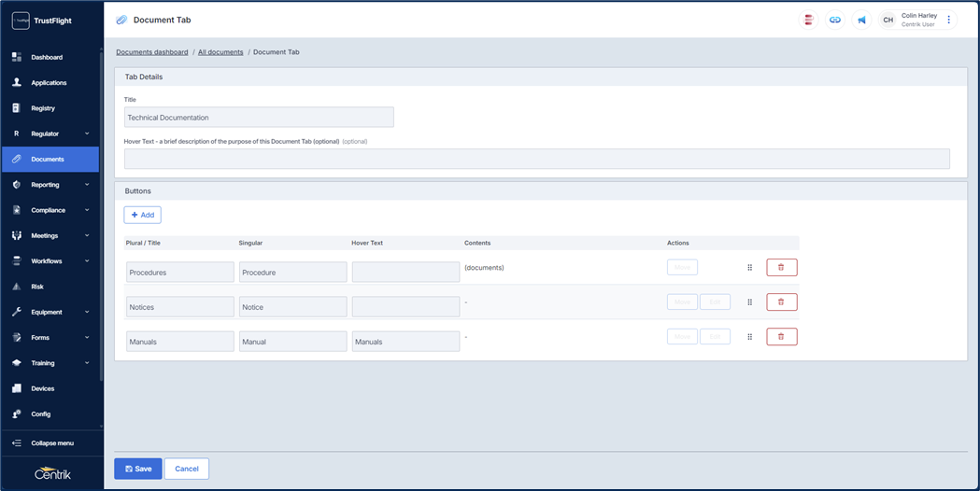The width and height of the screenshot is (980, 491).
Task: Click the Title field containing Technical Documentation
Action: click(259, 118)
